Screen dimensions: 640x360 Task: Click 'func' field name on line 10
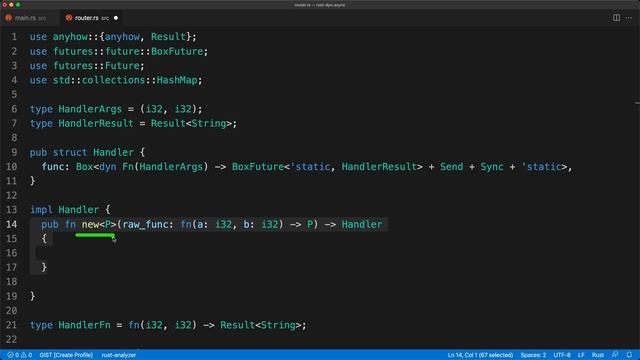coord(53,167)
